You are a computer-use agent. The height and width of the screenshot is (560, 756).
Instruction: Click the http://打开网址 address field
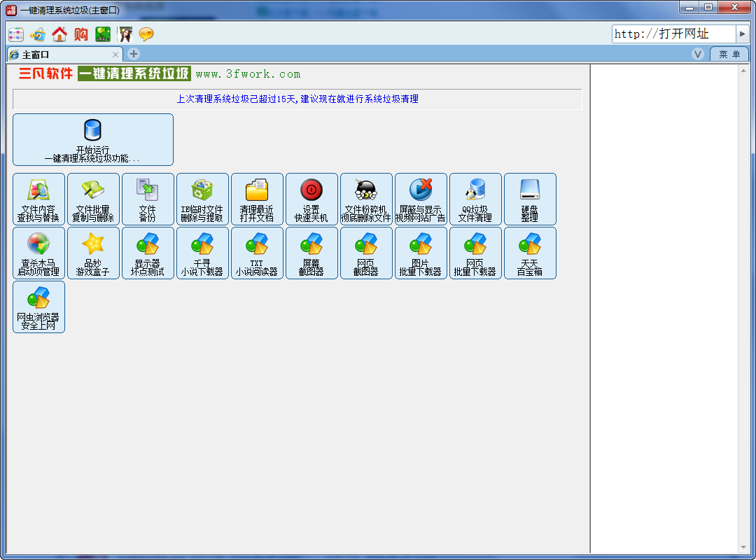click(x=674, y=34)
